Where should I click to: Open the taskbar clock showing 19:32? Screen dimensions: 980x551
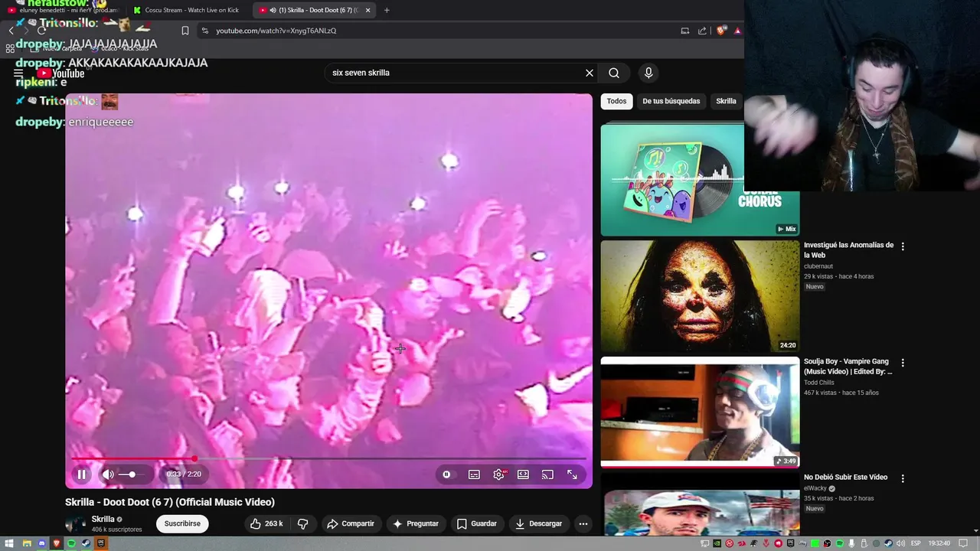pos(939,543)
